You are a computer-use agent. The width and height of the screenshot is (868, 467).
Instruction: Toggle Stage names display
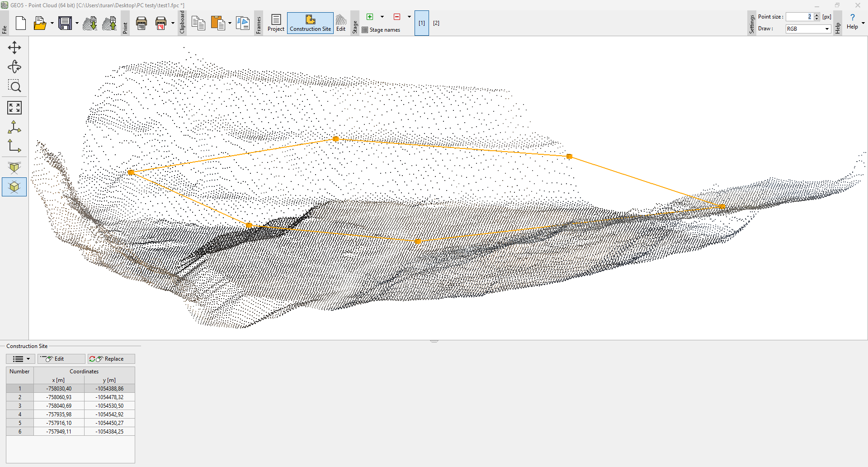pos(381,30)
